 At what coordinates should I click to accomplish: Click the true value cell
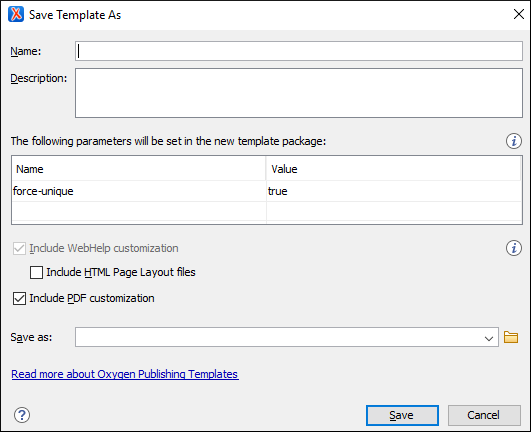pyautogui.click(x=394, y=191)
